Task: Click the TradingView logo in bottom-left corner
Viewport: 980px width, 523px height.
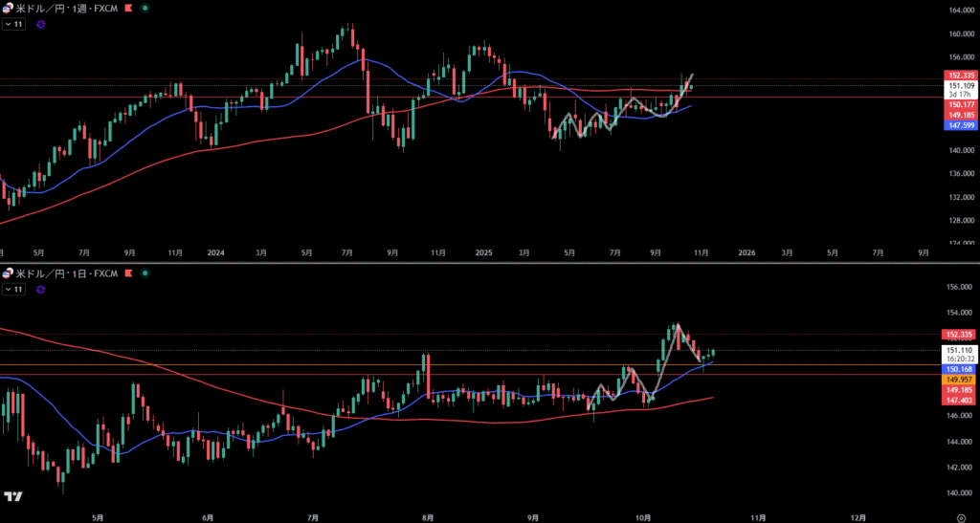Action: (x=12, y=496)
